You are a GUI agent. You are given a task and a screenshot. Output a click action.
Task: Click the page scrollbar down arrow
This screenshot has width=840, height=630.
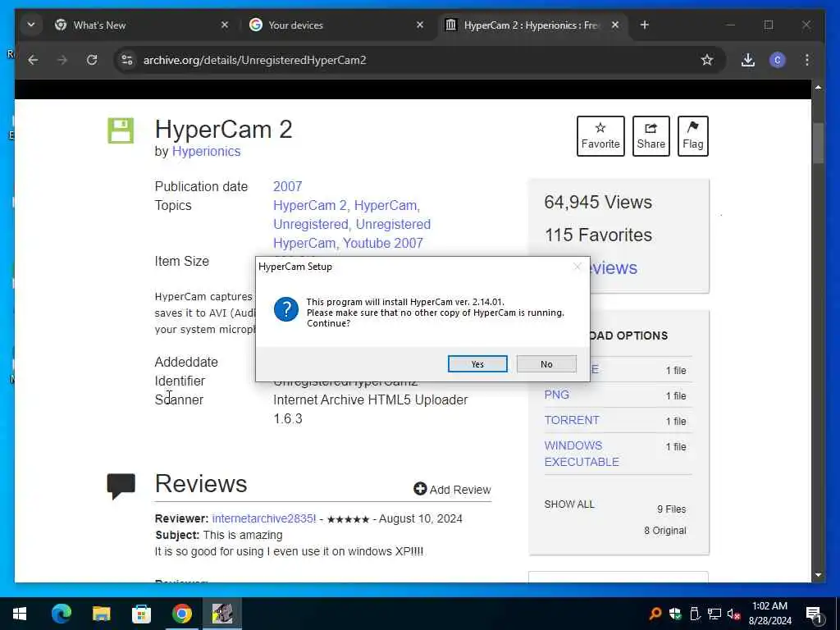818,575
